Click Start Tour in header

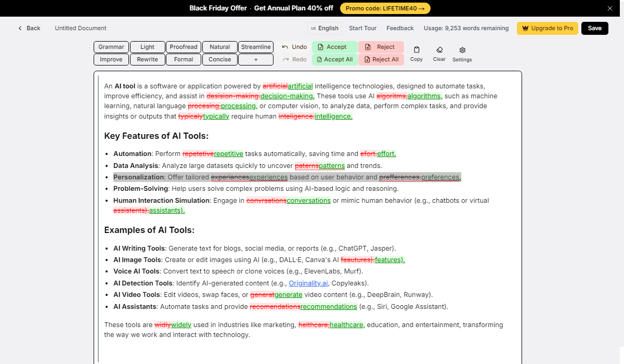coord(362,28)
